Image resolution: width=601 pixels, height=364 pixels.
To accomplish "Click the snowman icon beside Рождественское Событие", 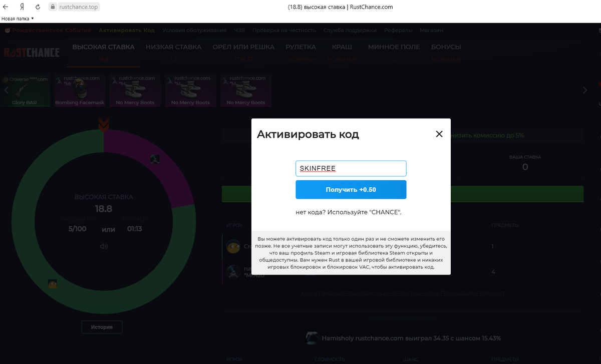I will point(8,31).
